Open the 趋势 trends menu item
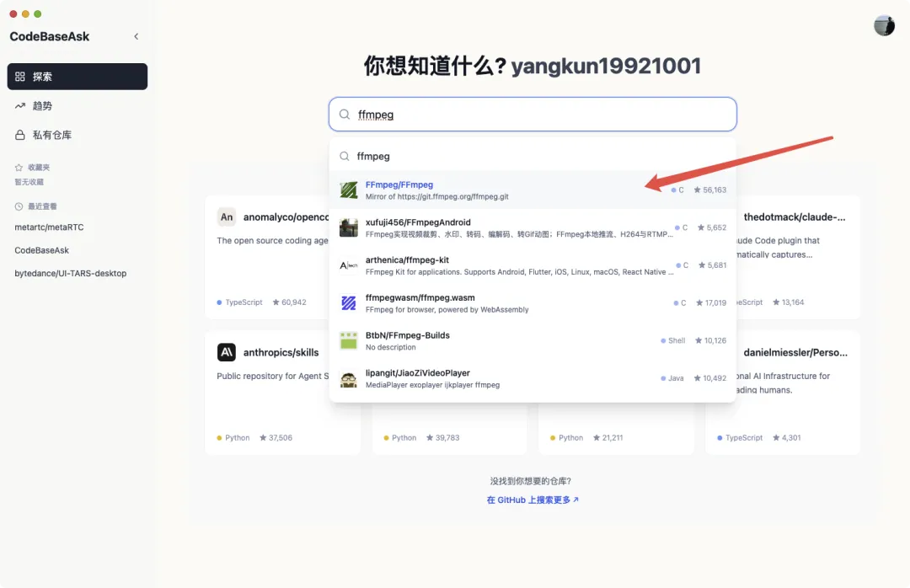The image size is (910, 588). [x=78, y=105]
